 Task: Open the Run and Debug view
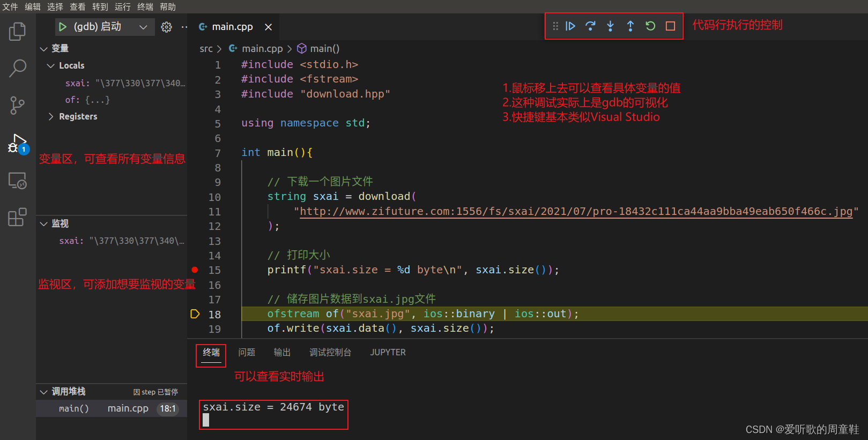click(18, 144)
